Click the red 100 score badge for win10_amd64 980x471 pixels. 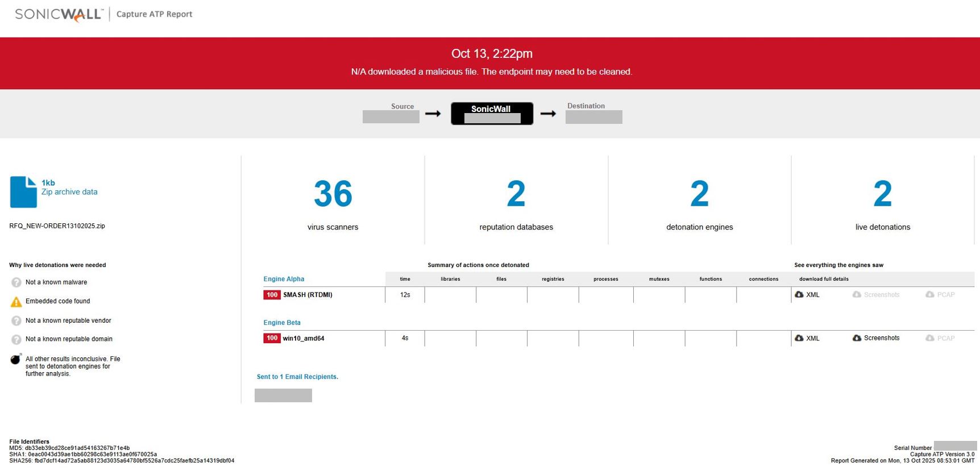272,338
